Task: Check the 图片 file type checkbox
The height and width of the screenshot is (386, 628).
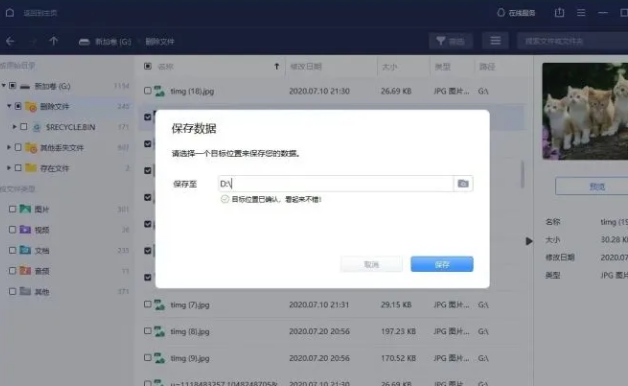Action: (x=12, y=209)
